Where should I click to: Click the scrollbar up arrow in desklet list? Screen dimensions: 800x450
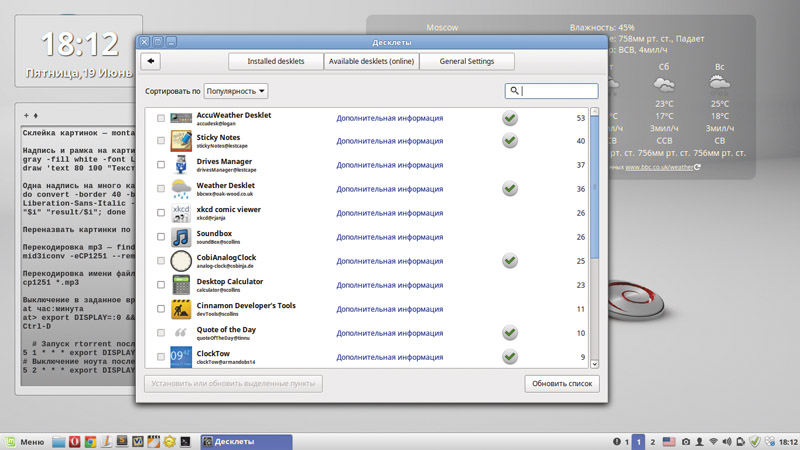point(594,111)
